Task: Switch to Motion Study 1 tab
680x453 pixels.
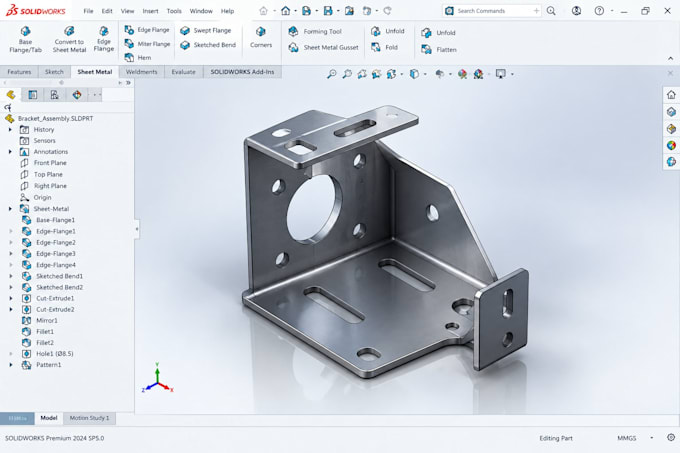Action: click(x=89, y=418)
